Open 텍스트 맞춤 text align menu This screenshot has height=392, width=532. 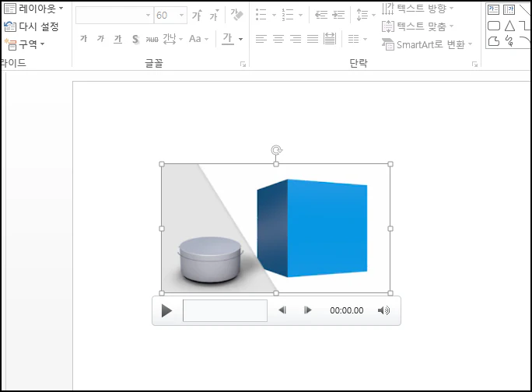pos(418,26)
